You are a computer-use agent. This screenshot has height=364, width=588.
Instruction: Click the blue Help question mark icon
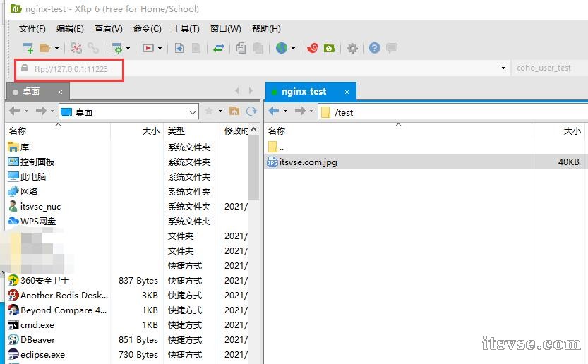[375, 48]
